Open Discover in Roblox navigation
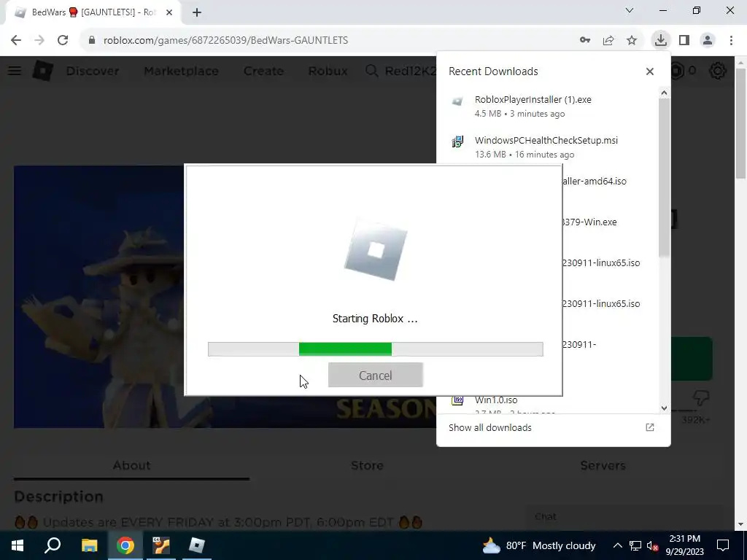 pos(93,71)
